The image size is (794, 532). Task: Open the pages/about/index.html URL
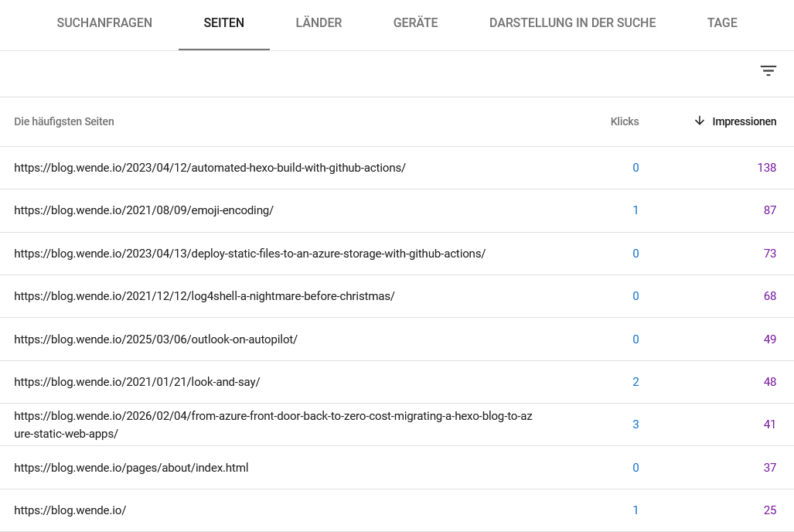131,467
